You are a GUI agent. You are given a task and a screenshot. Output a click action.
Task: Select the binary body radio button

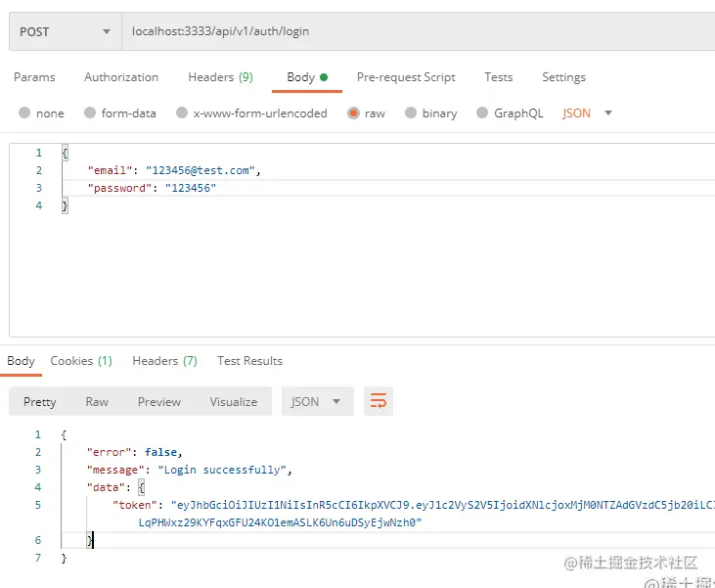tap(411, 113)
